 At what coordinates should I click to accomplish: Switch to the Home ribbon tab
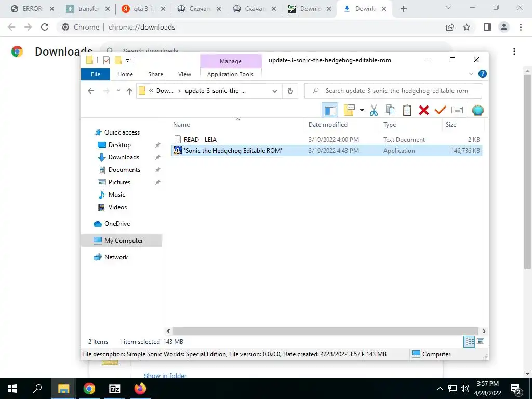pyautogui.click(x=125, y=74)
